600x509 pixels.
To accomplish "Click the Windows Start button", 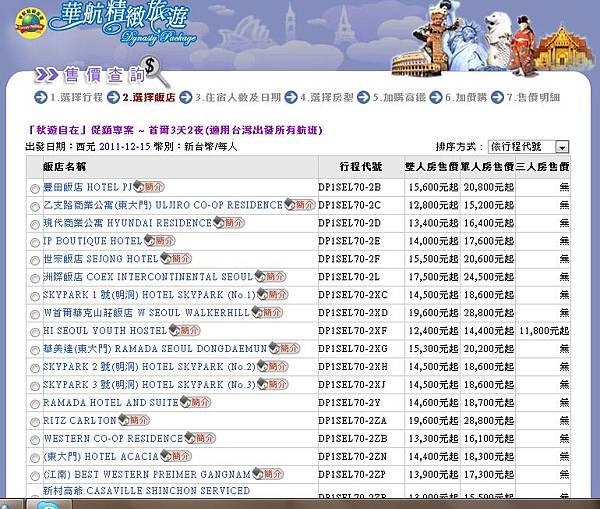I will pos(11,504).
